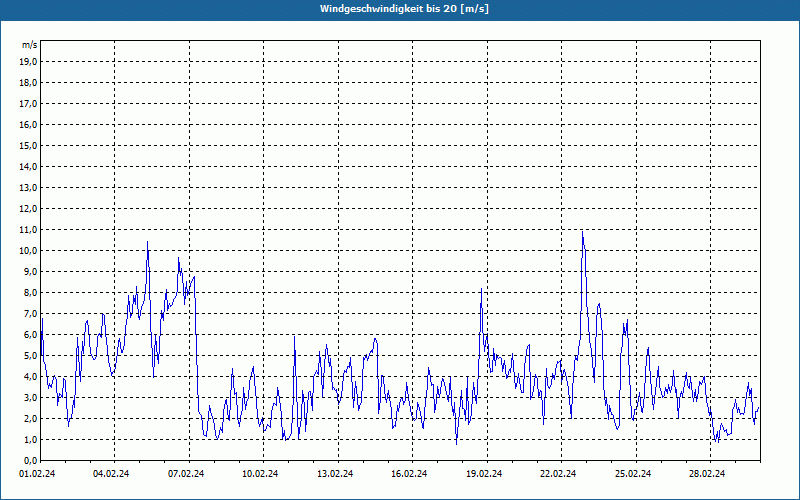This screenshot has height=500, width=800.
Task: Click the 13,0 y-axis label
Action: click(x=28, y=187)
